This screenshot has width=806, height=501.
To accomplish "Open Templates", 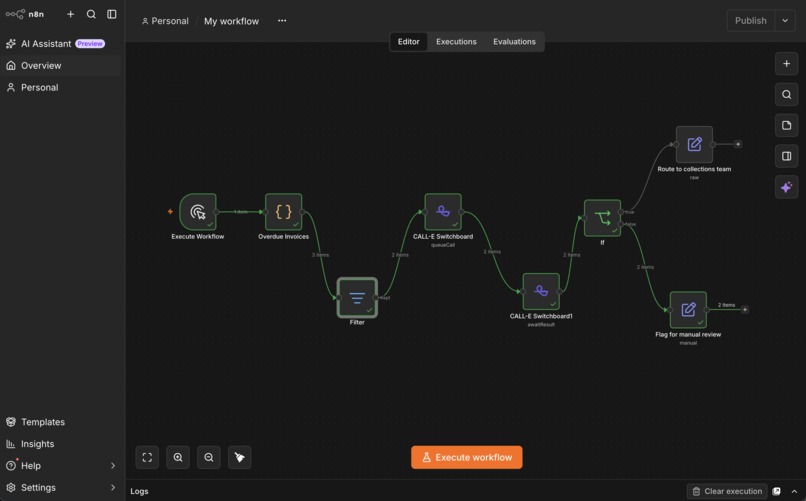I will coord(61,422).
